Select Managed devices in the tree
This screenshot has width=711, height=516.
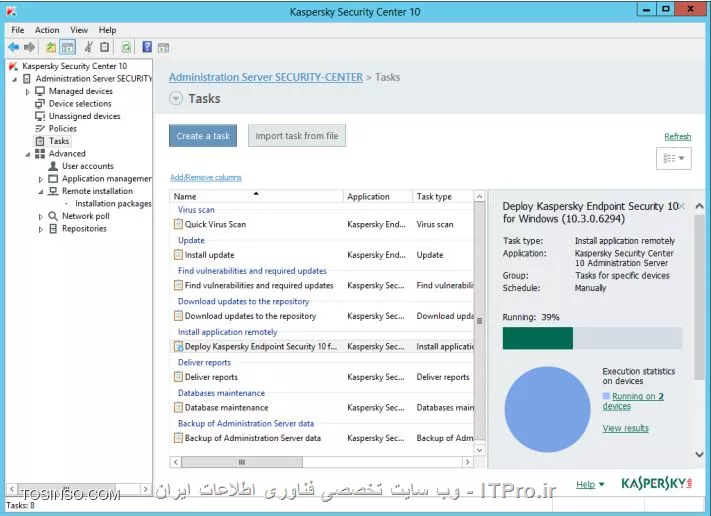click(x=80, y=91)
